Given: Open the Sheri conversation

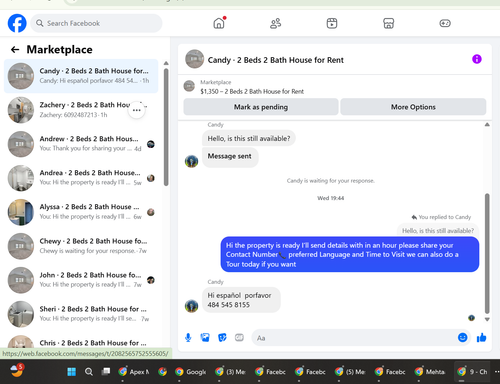Looking at the screenshot, I should 81,314.
